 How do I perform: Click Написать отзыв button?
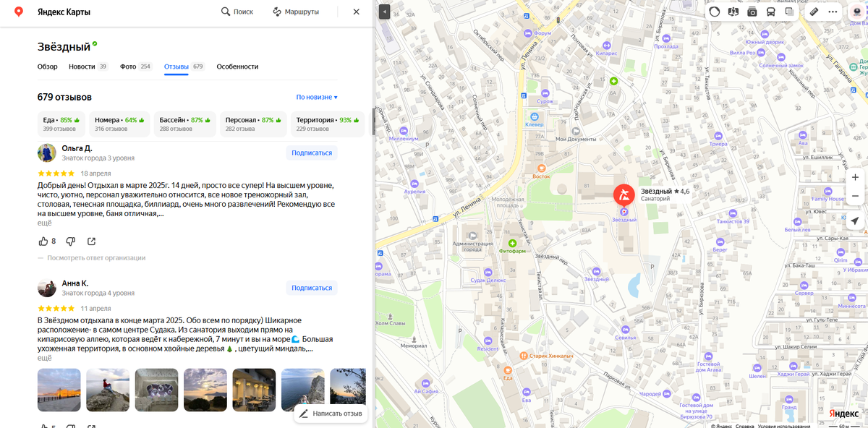(331, 414)
